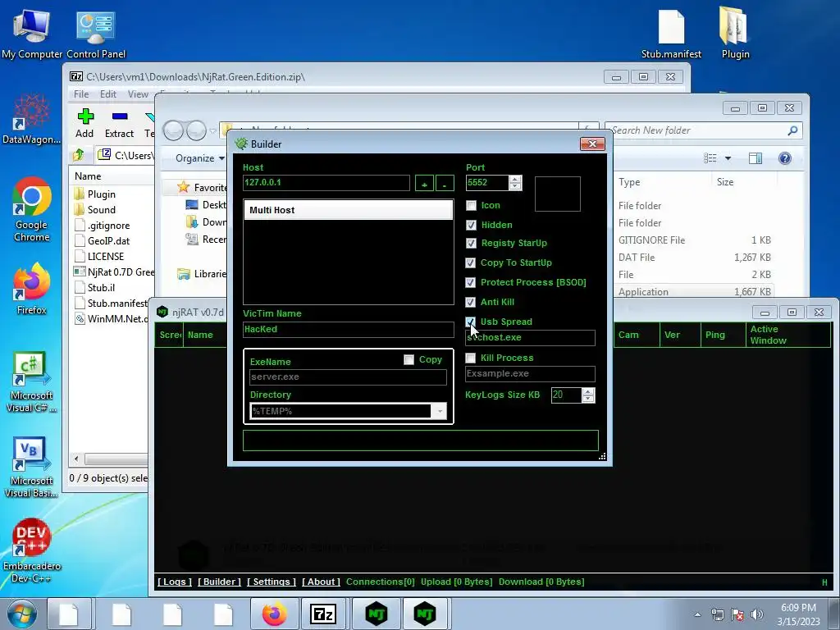The width and height of the screenshot is (840, 630).
Task: Click second njRAT taskbar icon
Action: [425, 614]
